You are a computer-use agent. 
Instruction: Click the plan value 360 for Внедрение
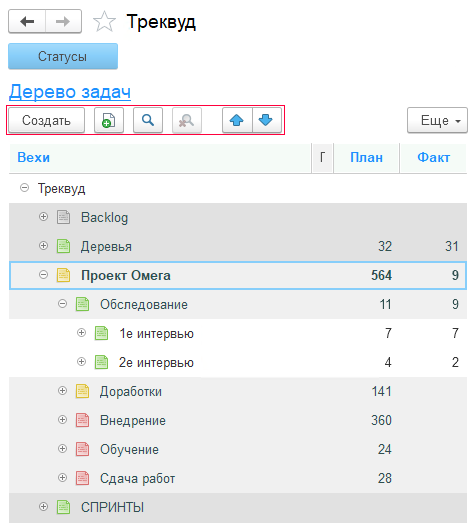381,420
